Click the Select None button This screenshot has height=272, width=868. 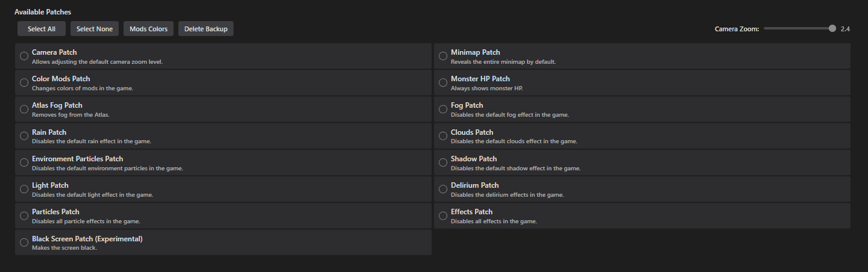click(x=95, y=29)
